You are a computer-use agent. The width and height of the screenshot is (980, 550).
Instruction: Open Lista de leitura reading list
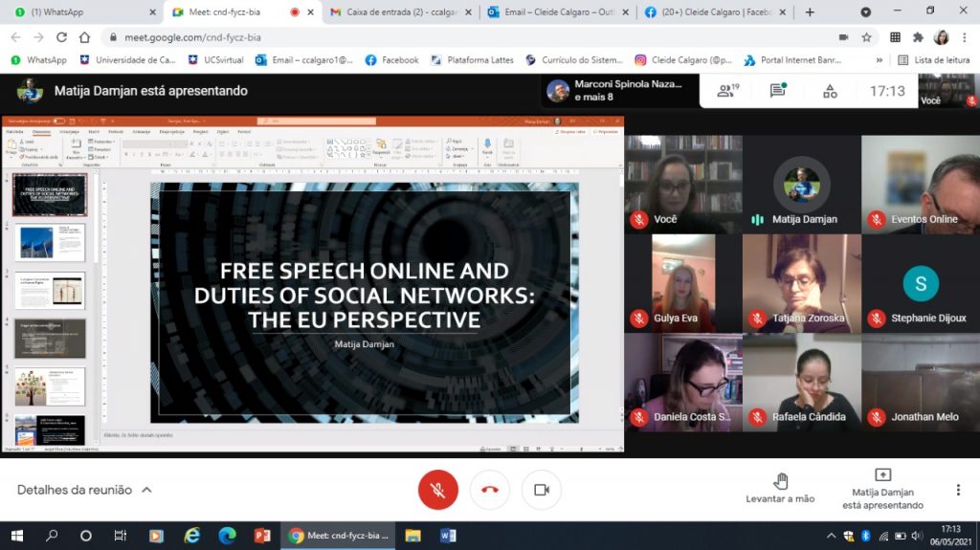[x=934, y=59]
